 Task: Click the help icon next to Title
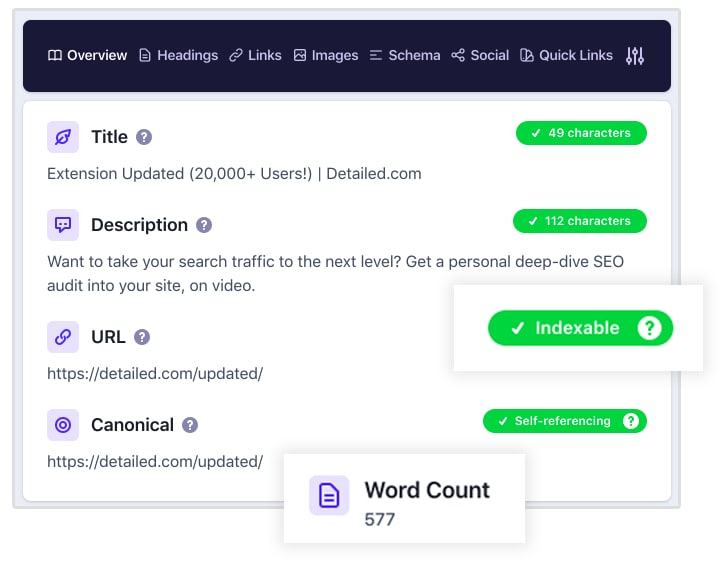(144, 137)
